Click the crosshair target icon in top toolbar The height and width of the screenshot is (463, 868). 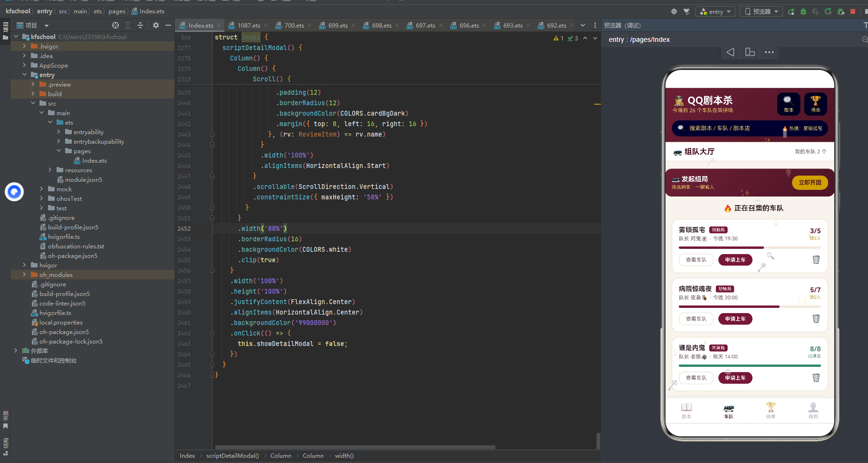(674, 11)
